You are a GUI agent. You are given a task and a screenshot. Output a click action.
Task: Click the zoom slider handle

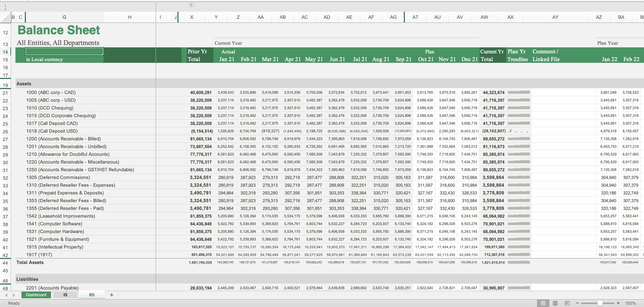tap(600, 303)
